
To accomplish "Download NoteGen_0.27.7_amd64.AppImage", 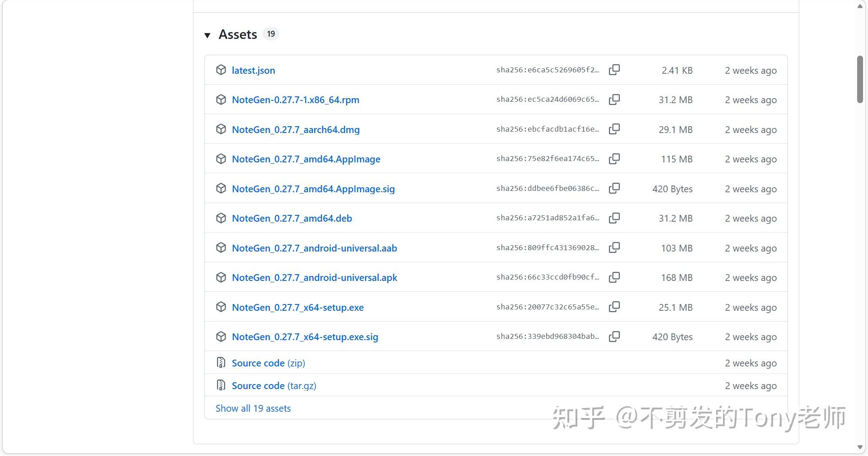I will pyautogui.click(x=306, y=159).
